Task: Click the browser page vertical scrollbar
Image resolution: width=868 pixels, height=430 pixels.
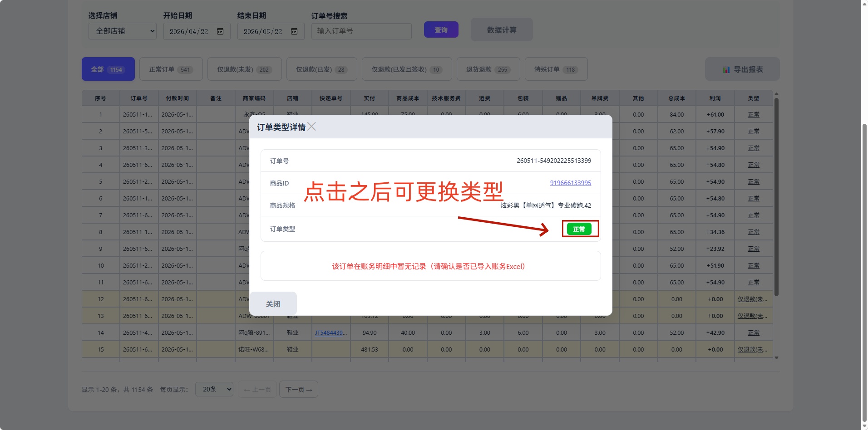Action: pyautogui.click(x=864, y=272)
